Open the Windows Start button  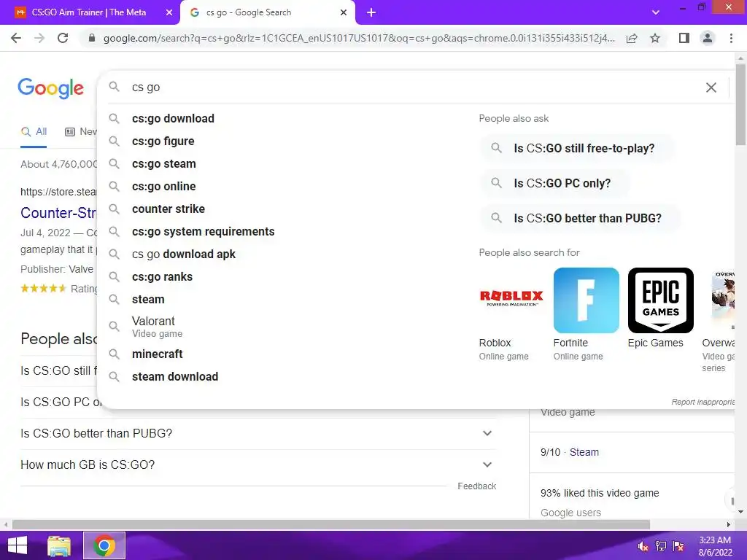point(18,545)
